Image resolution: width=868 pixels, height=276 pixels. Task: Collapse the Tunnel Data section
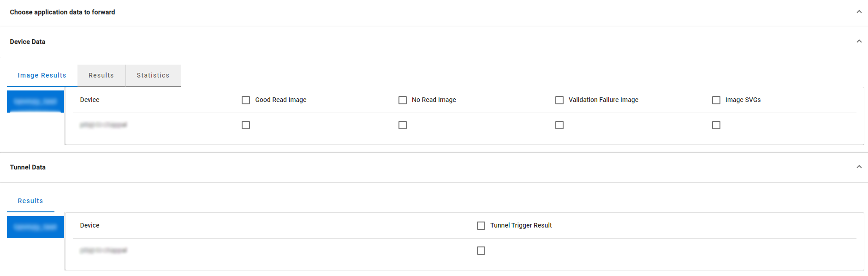pyautogui.click(x=859, y=167)
